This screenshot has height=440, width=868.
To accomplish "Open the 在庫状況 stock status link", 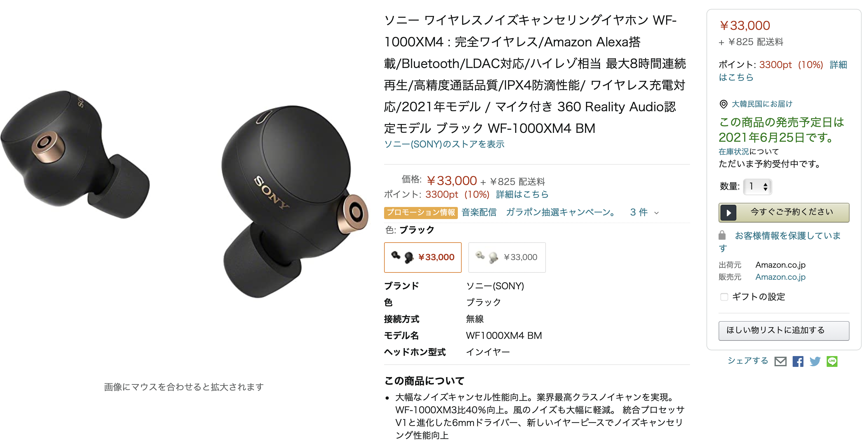I will [x=734, y=152].
